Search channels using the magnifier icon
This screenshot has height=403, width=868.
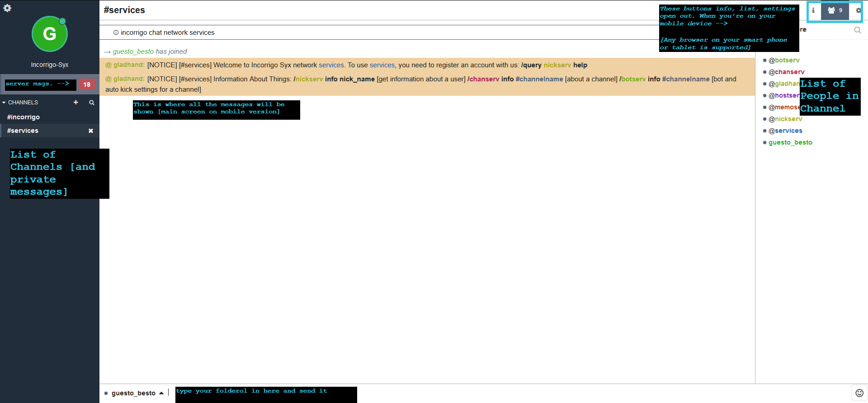click(x=92, y=103)
